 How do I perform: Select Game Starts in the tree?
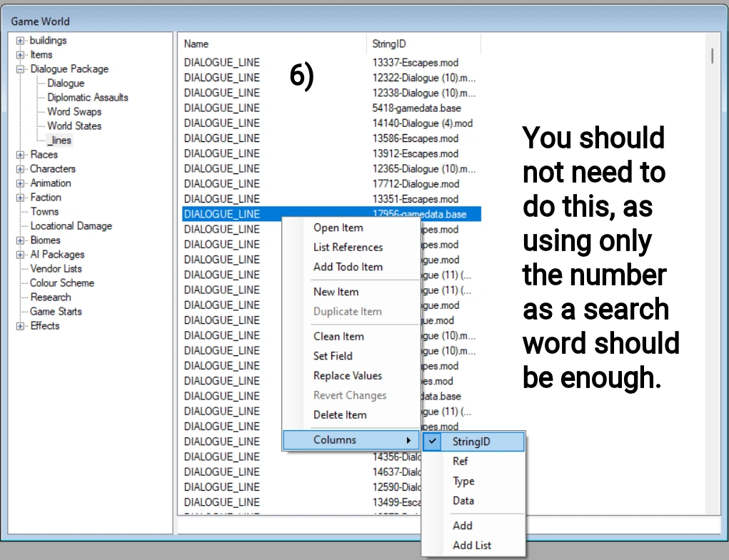tap(56, 312)
